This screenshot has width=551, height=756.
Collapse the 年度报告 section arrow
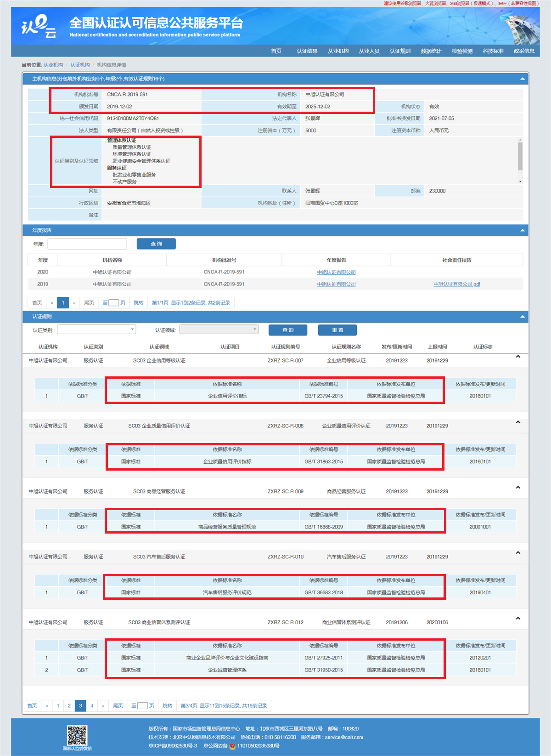522,230
